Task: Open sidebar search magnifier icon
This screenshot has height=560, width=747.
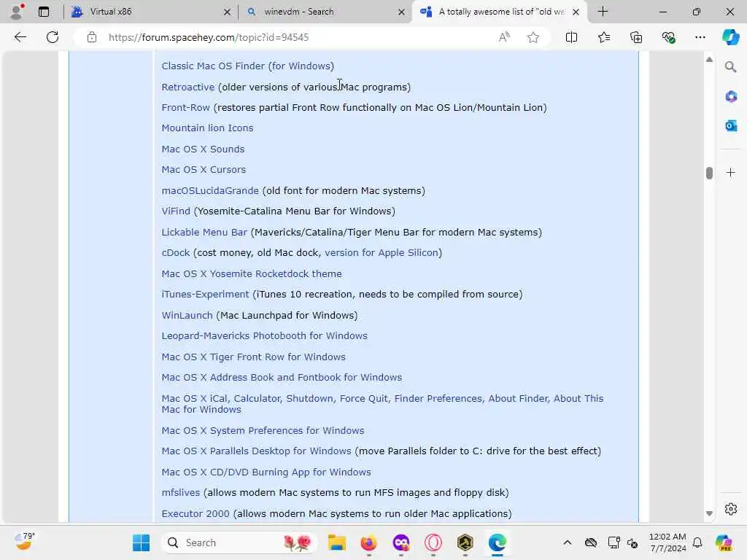Action: [x=730, y=66]
